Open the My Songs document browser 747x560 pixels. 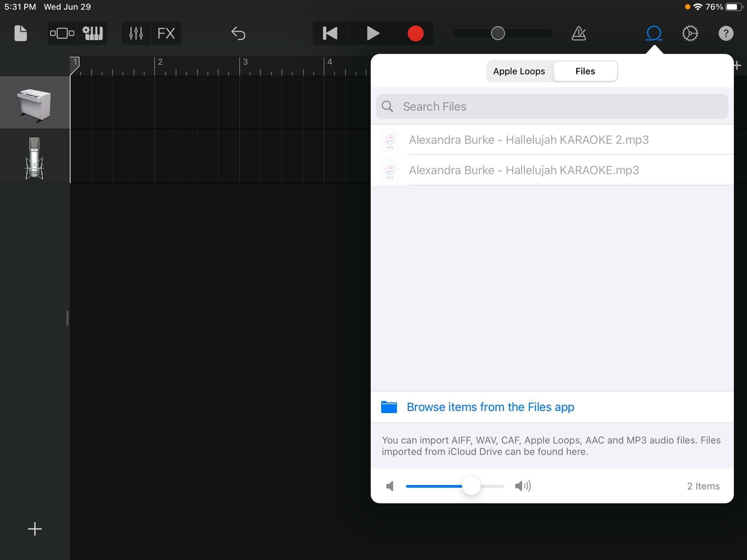click(x=20, y=33)
